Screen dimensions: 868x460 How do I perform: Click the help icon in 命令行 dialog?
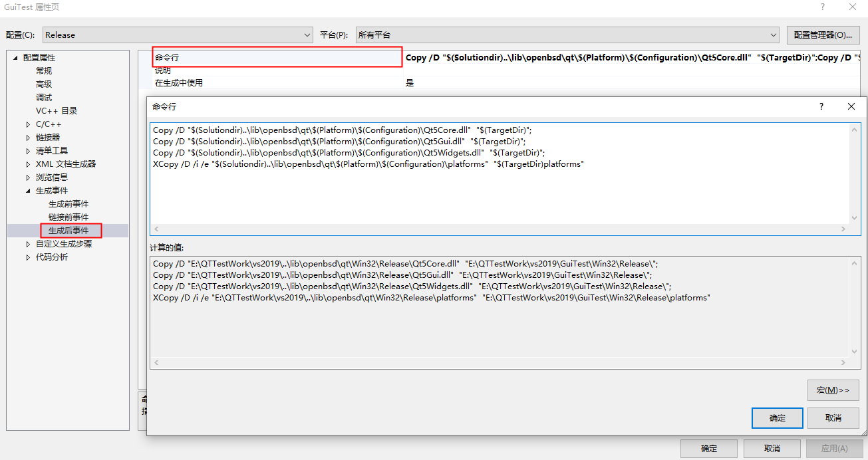(821, 106)
